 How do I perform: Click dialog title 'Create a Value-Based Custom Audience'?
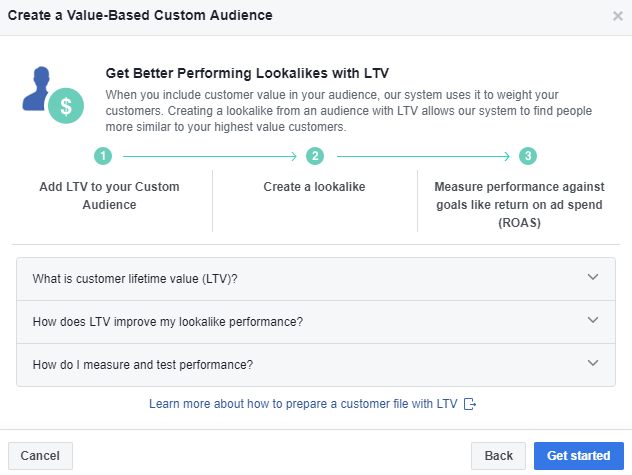pyautogui.click(x=140, y=15)
